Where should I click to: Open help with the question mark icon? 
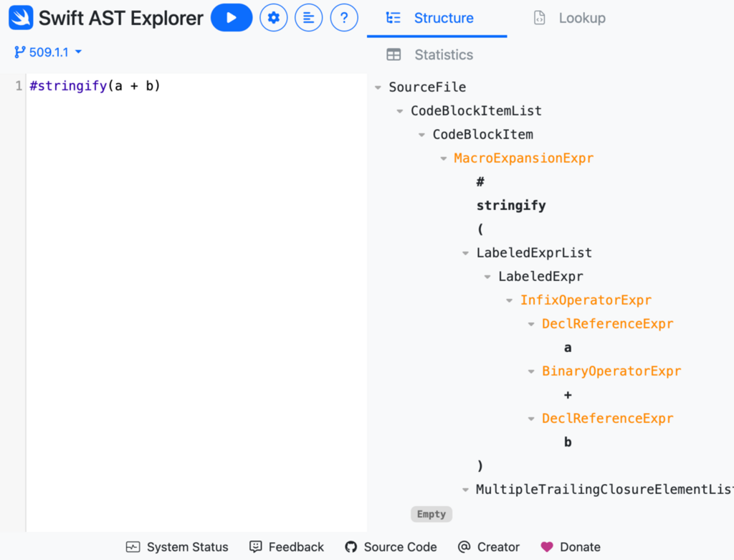(x=344, y=18)
